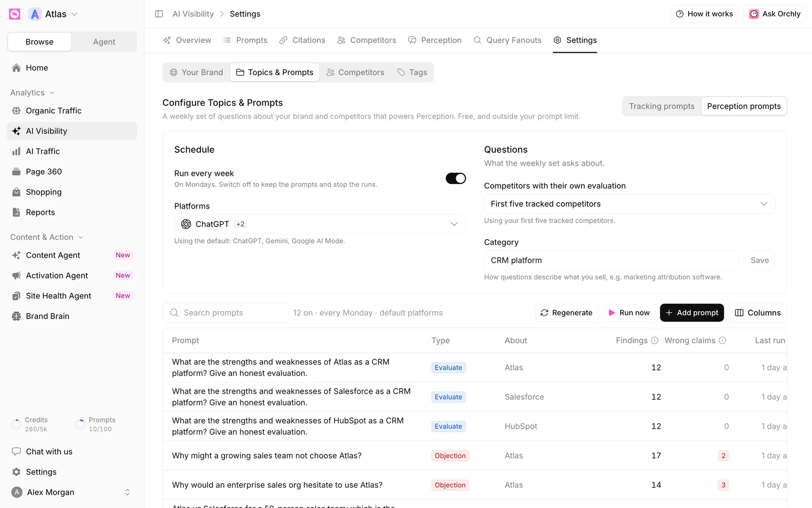View Credits usage indicator
Image resolution: width=812 pixels, height=508 pixels.
[x=30, y=424]
